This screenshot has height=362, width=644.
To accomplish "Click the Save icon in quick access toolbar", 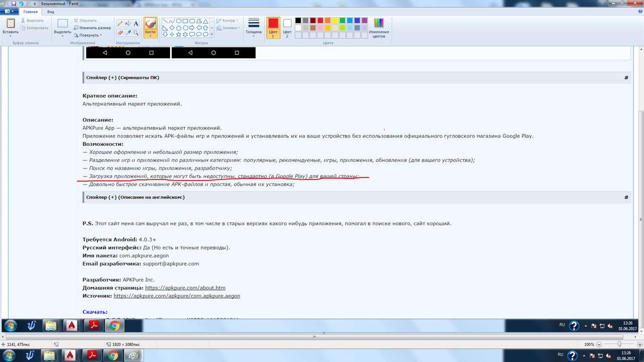I will pyautogui.click(x=14, y=4).
